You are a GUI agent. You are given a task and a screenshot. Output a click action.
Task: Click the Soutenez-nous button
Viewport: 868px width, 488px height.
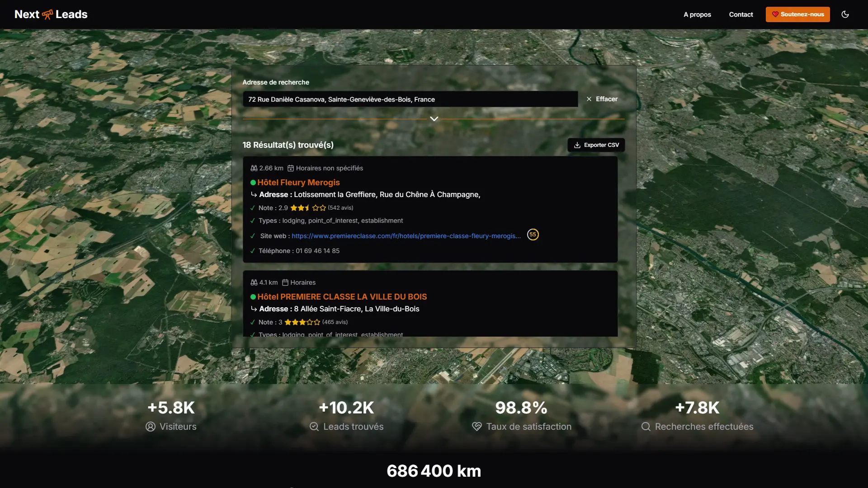797,14
